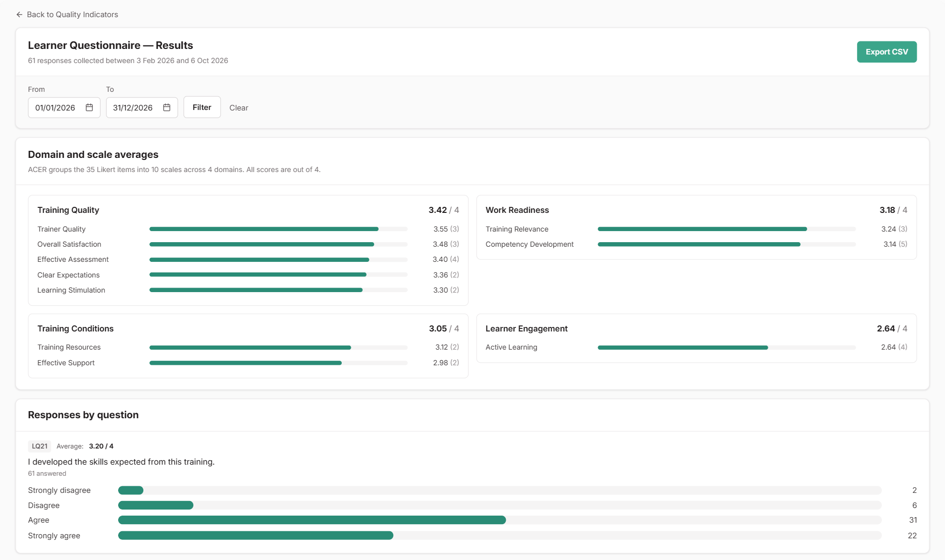Click the Learner Questionnaire — Results title
The image size is (945, 560).
[111, 45]
